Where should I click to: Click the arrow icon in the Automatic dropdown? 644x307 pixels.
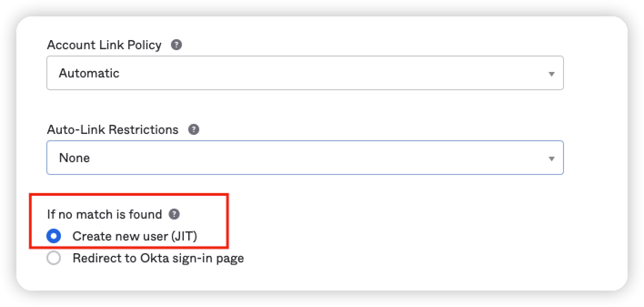point(551,74)
